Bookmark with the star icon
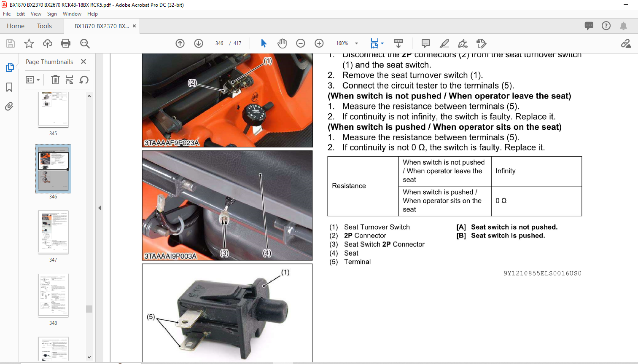Screen dimensions: 638x364 tap(29, 43)
